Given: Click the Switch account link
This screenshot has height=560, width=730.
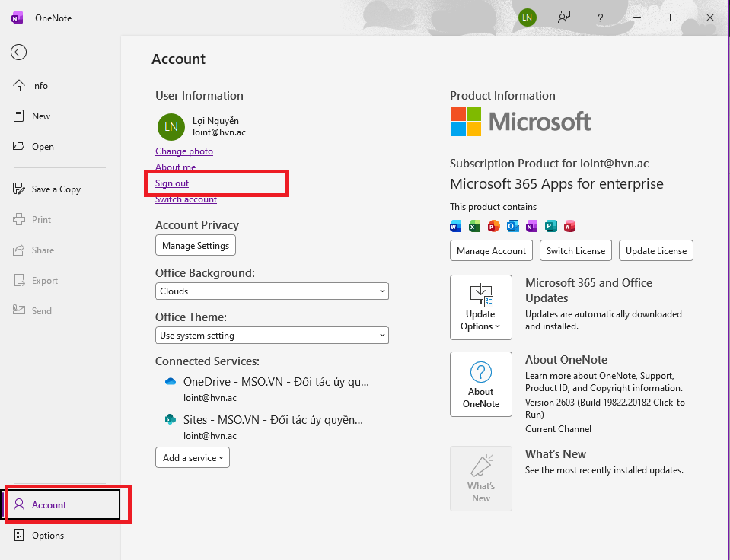Looking at the screenshot, I should [x=186, y=199].
